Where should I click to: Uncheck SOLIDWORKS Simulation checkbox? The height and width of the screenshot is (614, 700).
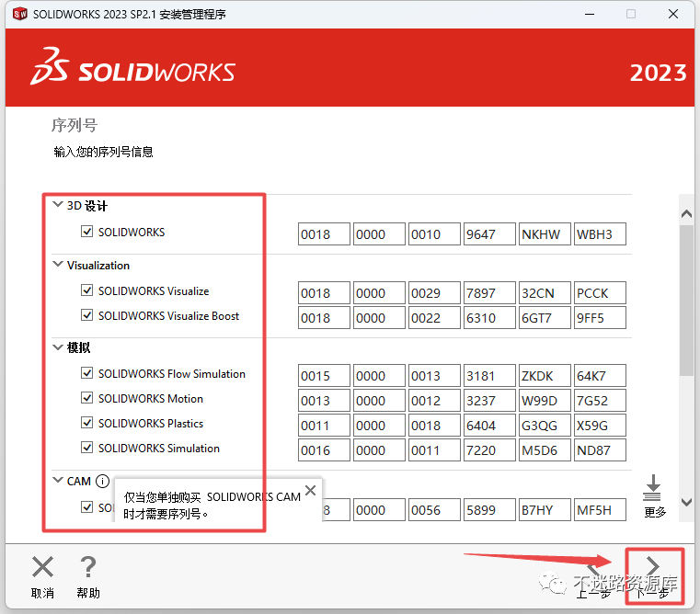click(86, 447)
